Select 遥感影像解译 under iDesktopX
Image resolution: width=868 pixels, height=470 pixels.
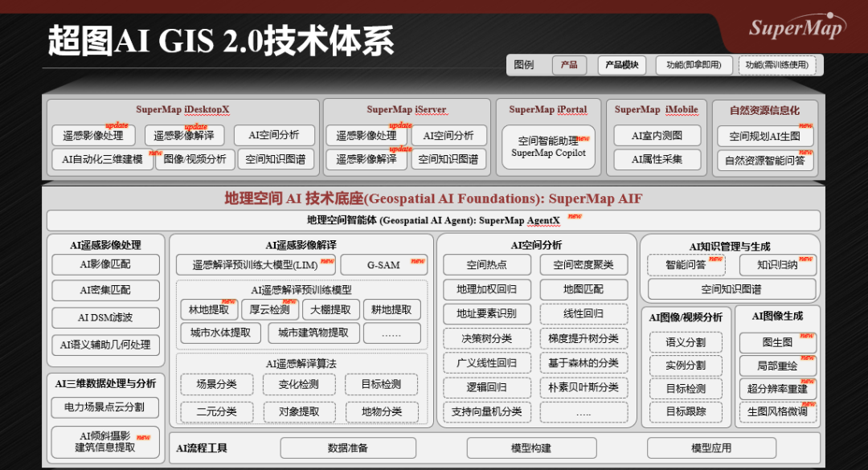pos(184,135)
